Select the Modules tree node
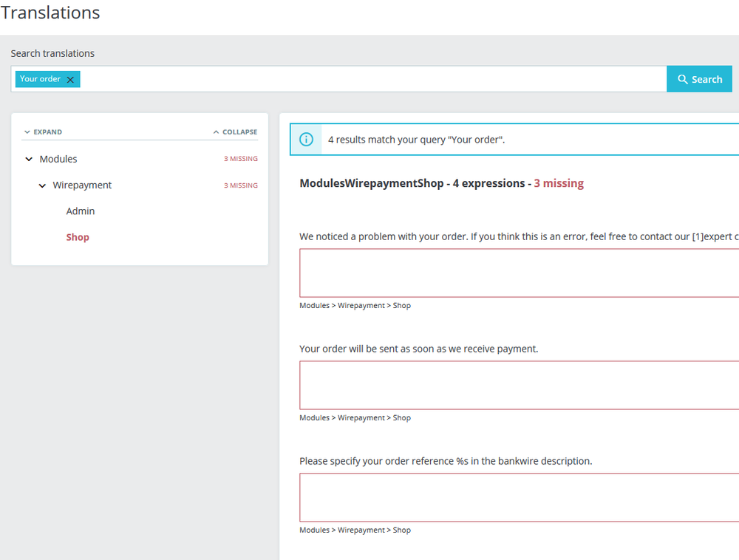The image size is (739, 560). click(58, 159)
